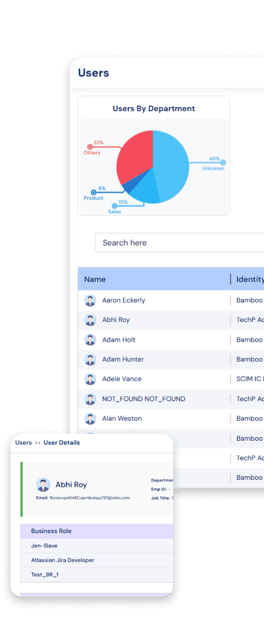The height and width of the screenshot is (644, 264).
Task: Select the Product 5% chart marker
Action: [93, 193]
